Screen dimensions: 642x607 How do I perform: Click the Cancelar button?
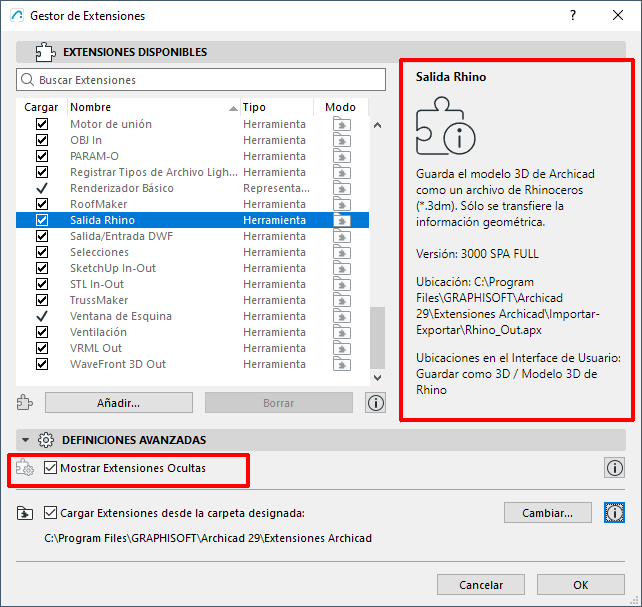tap(481, 584)
